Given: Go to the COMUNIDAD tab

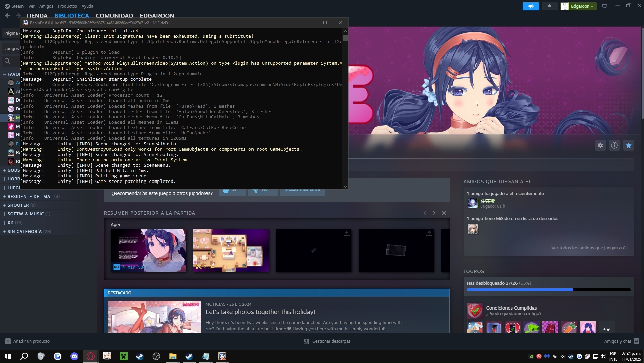Looking at the screenshot, I should [114, 16].
